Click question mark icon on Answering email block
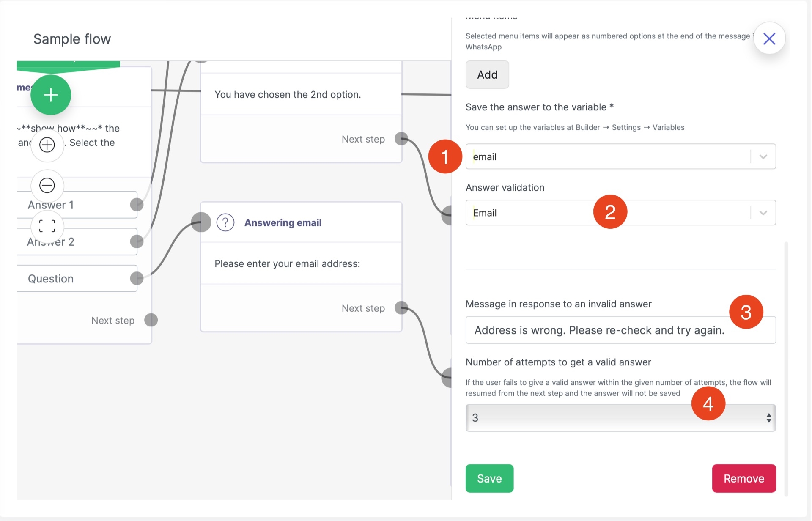 point(225,222)
